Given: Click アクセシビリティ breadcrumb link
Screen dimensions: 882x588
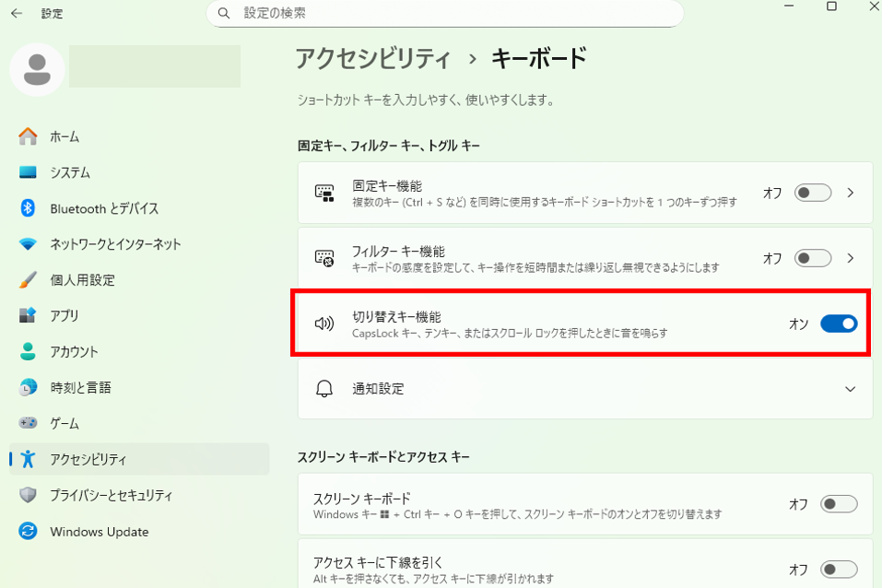Looking at the screenshot, I should 373,59.
